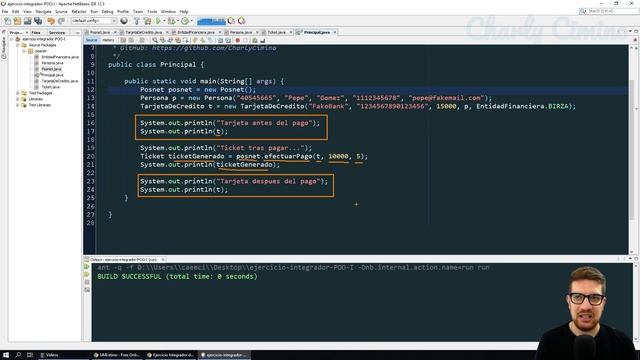Click the Open Project toolbar icon
The height and width of the screenshot is (360, 640).
coord(27,21)
